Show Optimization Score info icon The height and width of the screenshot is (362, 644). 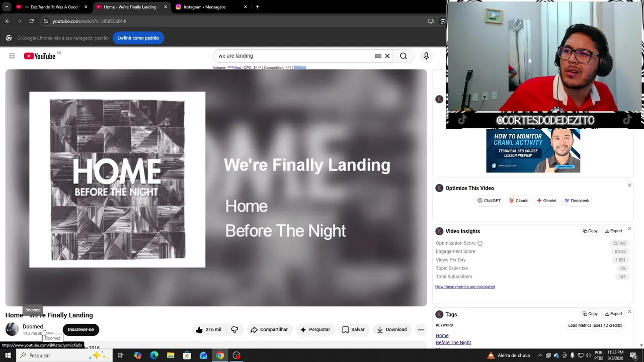480,243
